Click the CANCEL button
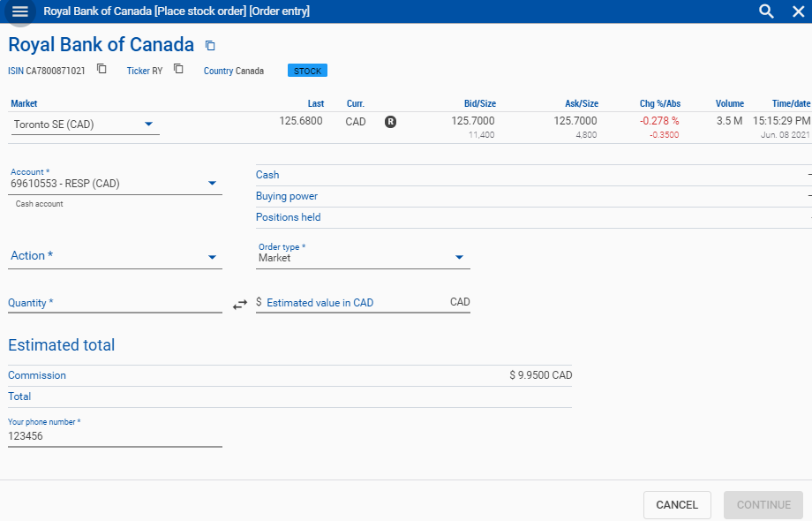This screenshot has height=521, width=812. (677, 505)
